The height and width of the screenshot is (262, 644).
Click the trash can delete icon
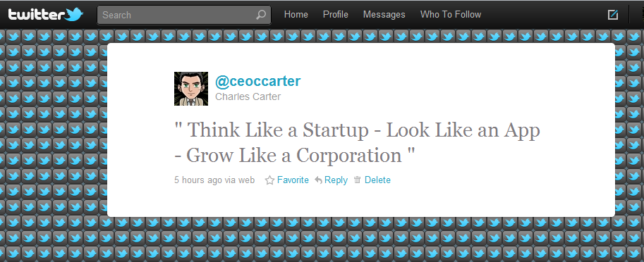[358, 180]
